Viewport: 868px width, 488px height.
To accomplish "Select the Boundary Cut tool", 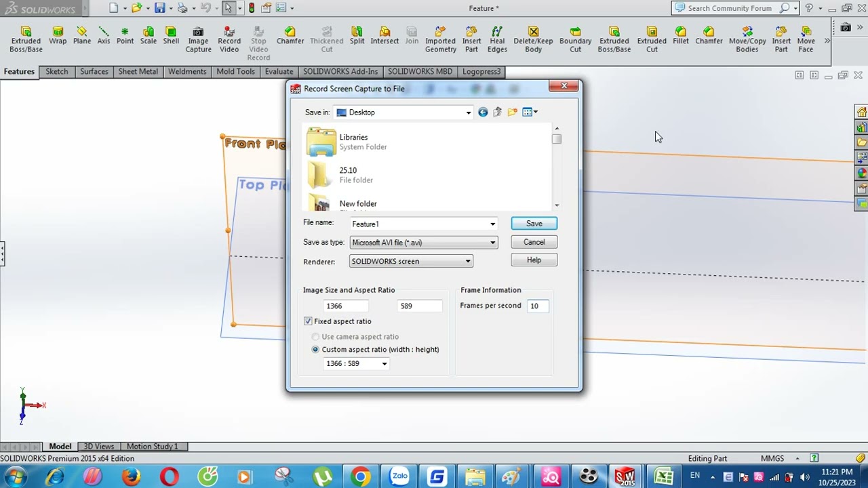I will (x=575, y=40).
